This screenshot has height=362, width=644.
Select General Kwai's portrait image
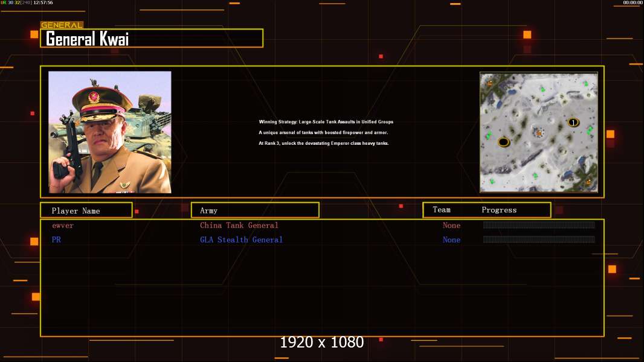[x=109, y=132]
